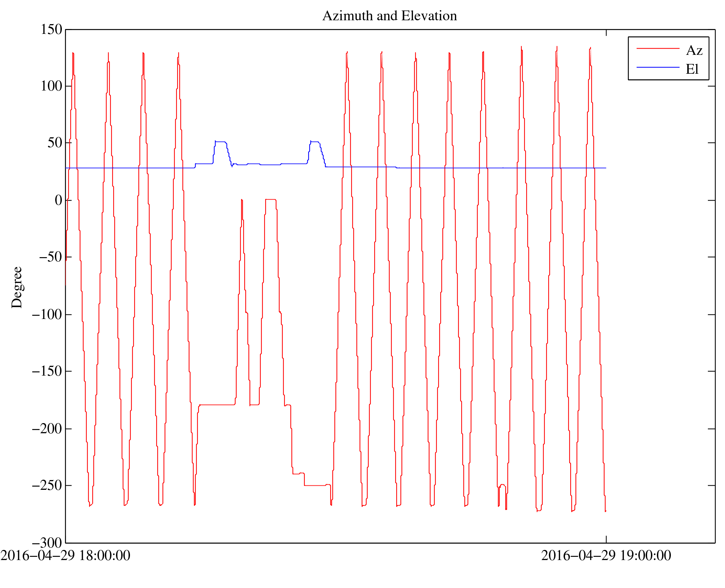
Task: Click the first blue elevation peak near 50
Action: 220,141
